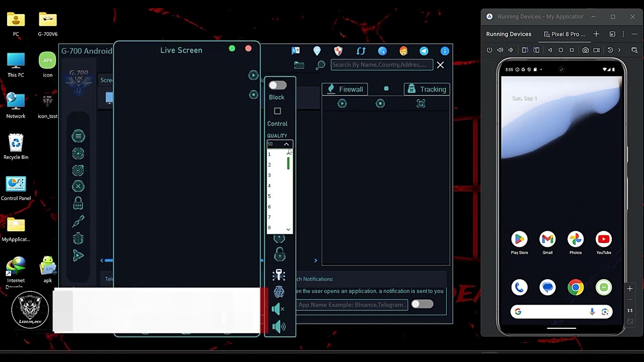Open the blue info icon
The image size is (644, 362).
click(x=445, y=51)
